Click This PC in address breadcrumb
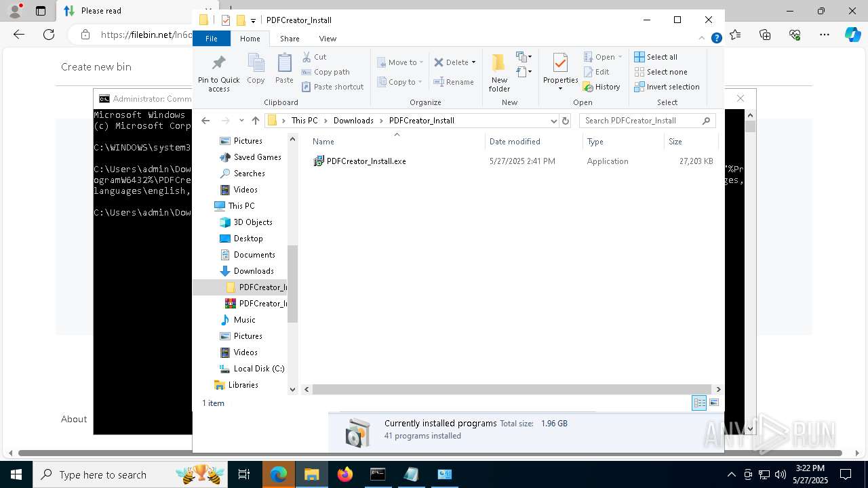This screenshot has width=868, height=488. (x=304, y=121)
